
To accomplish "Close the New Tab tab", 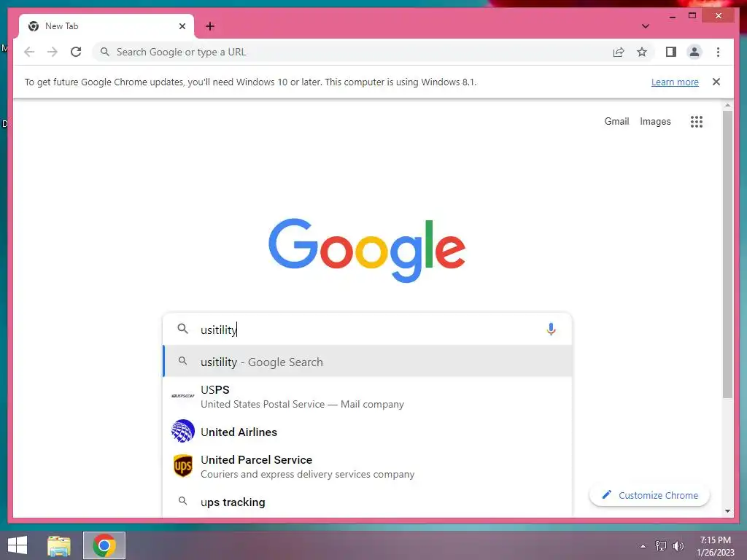I will tap(182, 26).
